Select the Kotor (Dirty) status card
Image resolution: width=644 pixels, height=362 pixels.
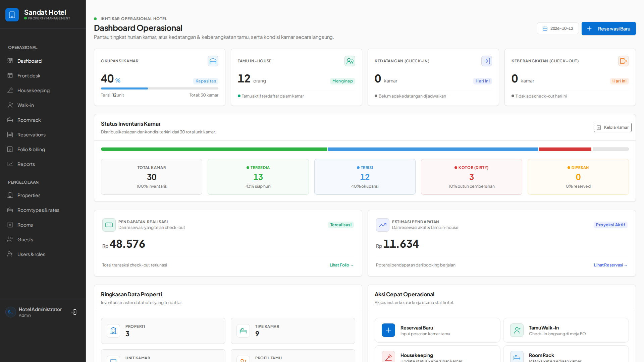pyautogui.click(x=472, y=177)
